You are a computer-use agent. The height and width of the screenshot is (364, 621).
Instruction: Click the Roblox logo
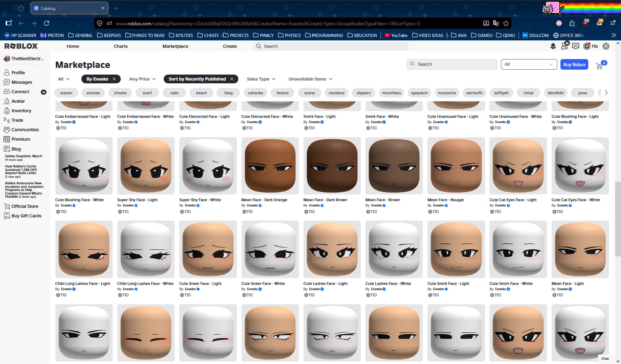[21, 46]
